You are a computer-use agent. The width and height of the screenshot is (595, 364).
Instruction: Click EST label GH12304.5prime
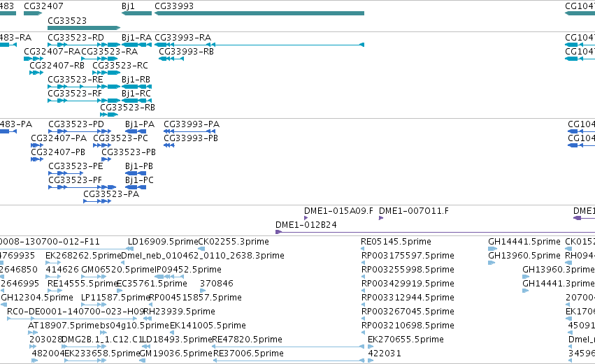coord(37,298)
